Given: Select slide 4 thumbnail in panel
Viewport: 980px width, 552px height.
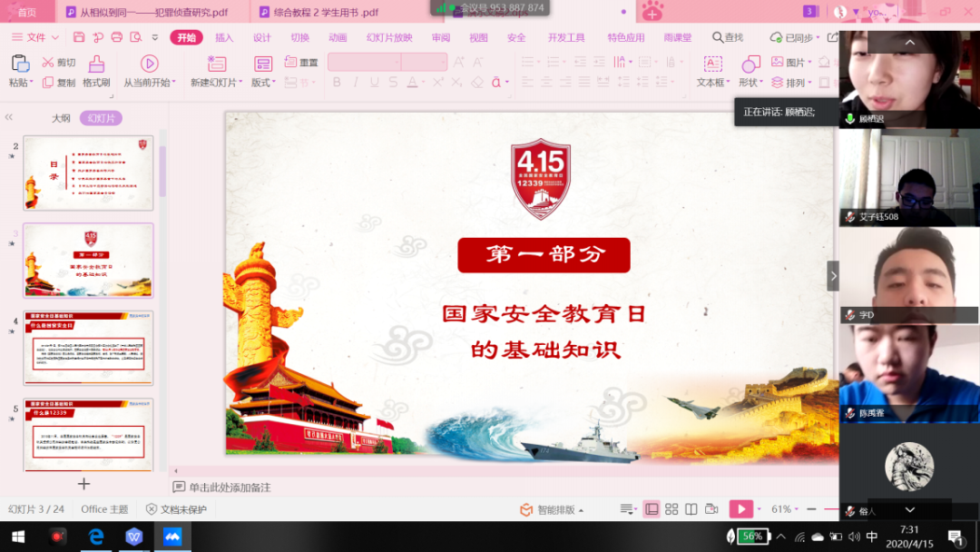Looking at the screenshot, I should (88, 348).
